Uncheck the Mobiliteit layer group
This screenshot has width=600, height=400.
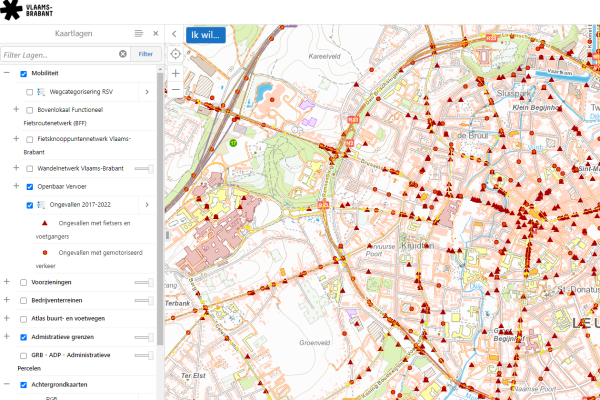(x=23, y=73)
